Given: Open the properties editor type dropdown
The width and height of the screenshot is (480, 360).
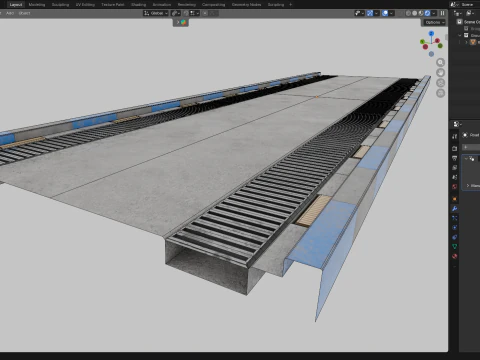Looking at the screenshot, I should pyautogui.click(x=458, y=124).
